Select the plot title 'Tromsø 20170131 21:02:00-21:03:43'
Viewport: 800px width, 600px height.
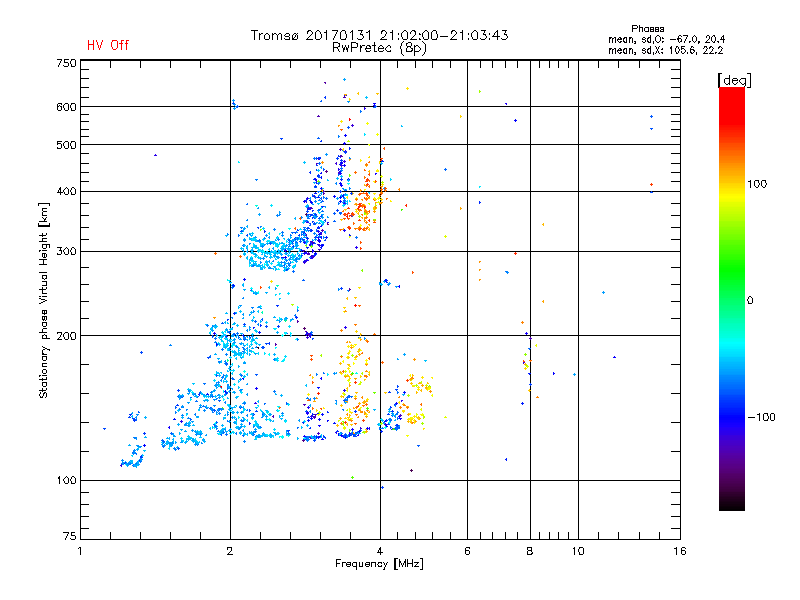click(379, 35)
